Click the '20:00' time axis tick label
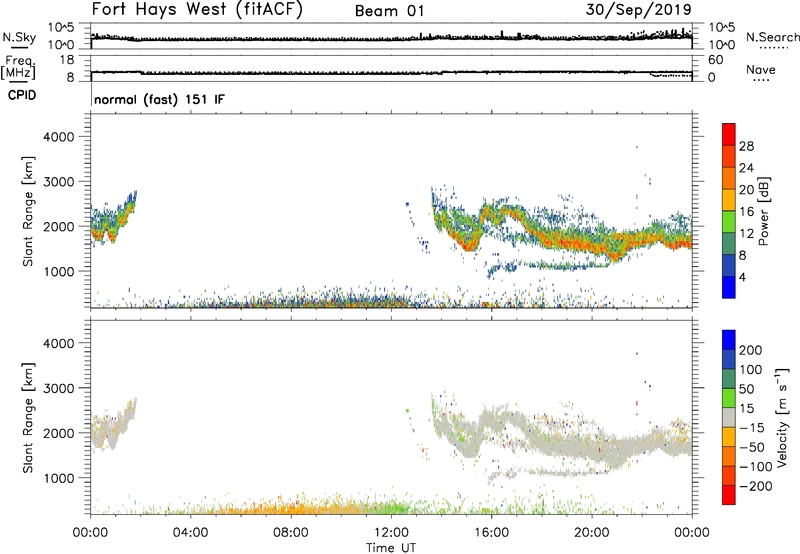The height and width of the screenshot is (554, 800). [592, 533]
